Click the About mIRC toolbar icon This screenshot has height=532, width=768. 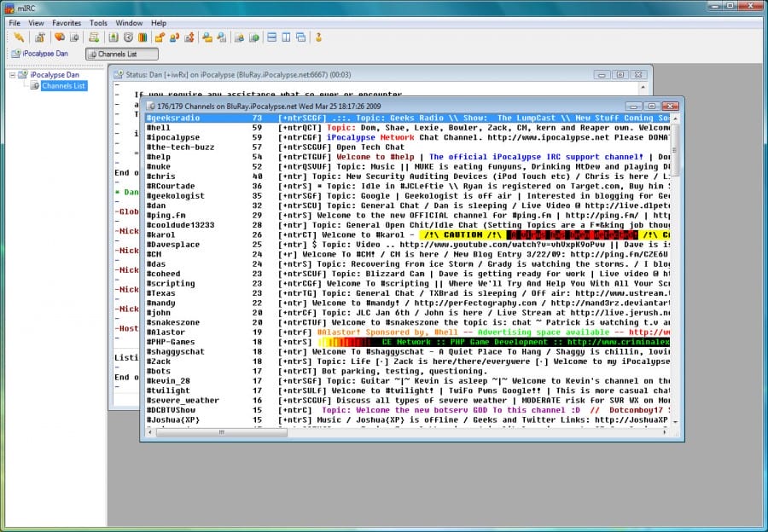[x=318, y=38]
